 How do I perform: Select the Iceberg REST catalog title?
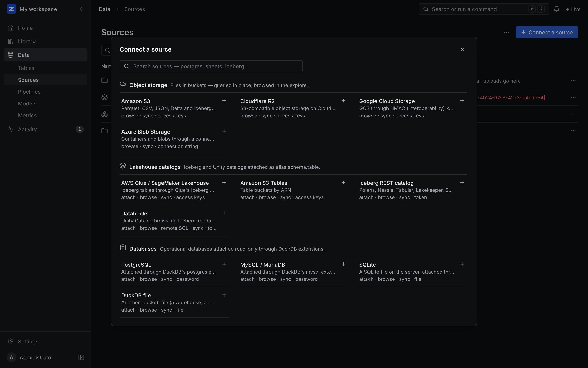coord(386,183)
